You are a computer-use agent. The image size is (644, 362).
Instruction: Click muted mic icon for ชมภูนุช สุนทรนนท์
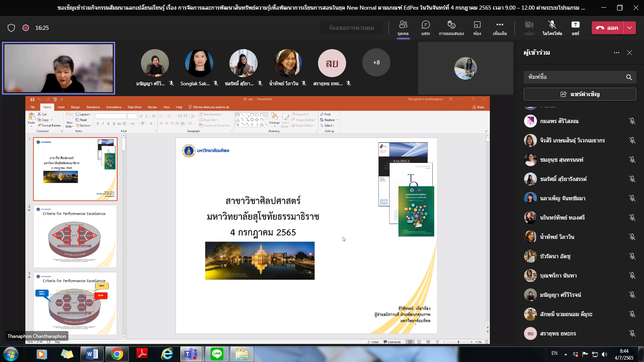[x=632, y=160]
